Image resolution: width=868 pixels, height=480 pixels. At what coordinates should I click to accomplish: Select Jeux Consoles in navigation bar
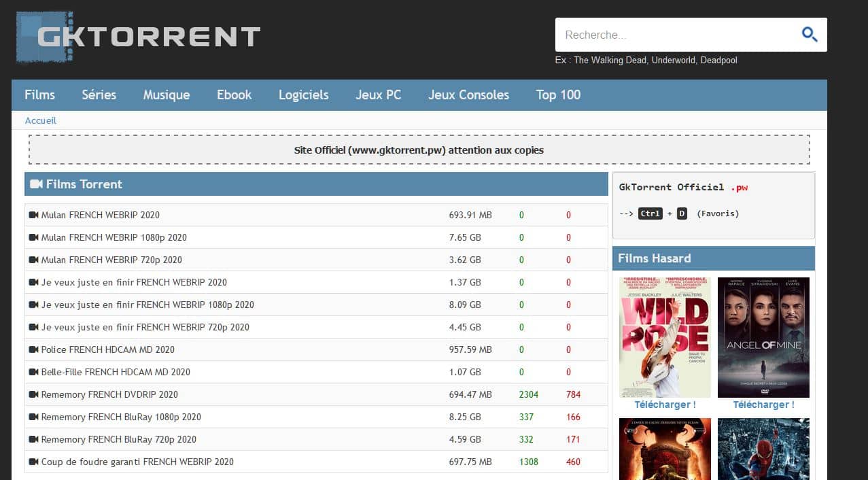pos(468,95)
